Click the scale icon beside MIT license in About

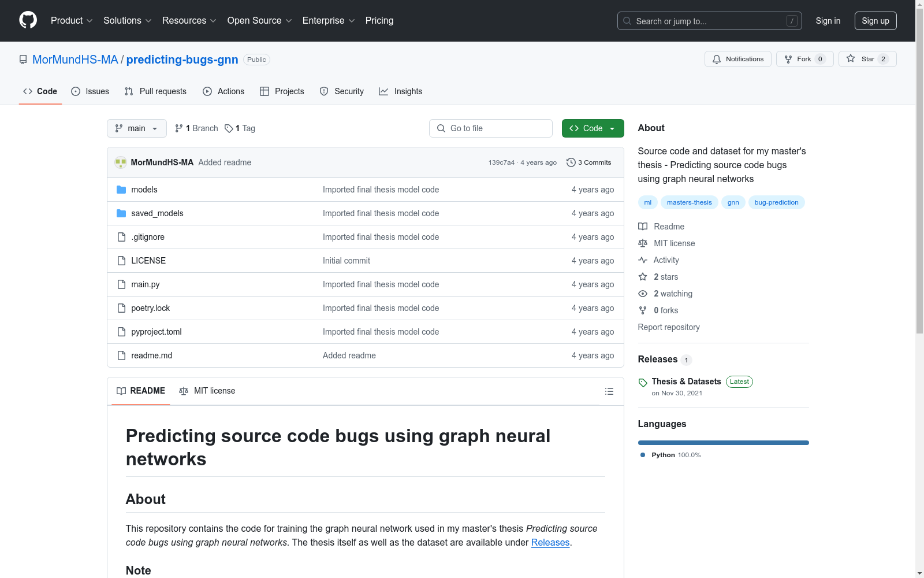643,243
